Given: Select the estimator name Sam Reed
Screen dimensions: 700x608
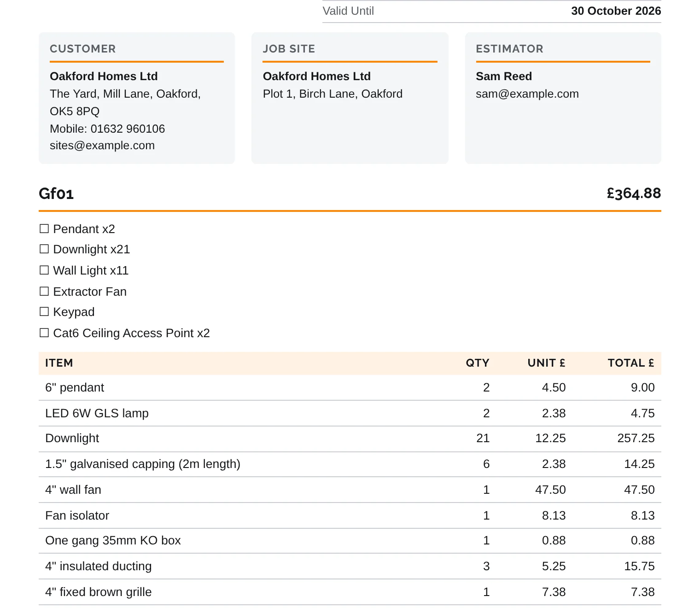Looking at the screenshot, I should [504, 76].
